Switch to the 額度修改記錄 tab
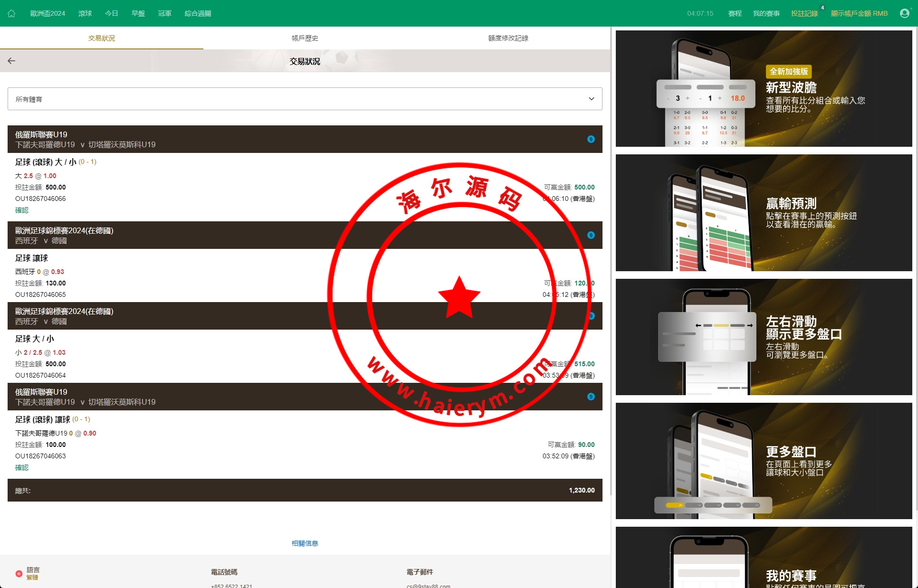The height and width of the screenshot is (588, 918). point(508,38)
